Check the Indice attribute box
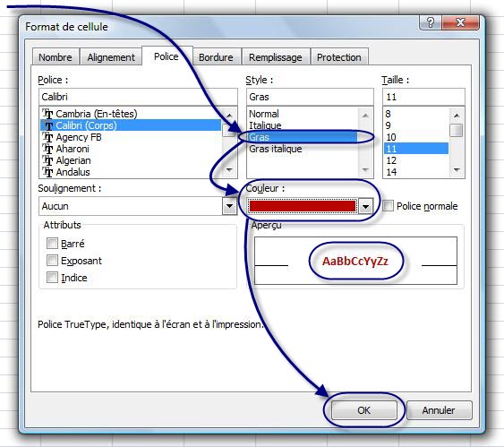Screen dimensions: 504x447 point(52,277)
